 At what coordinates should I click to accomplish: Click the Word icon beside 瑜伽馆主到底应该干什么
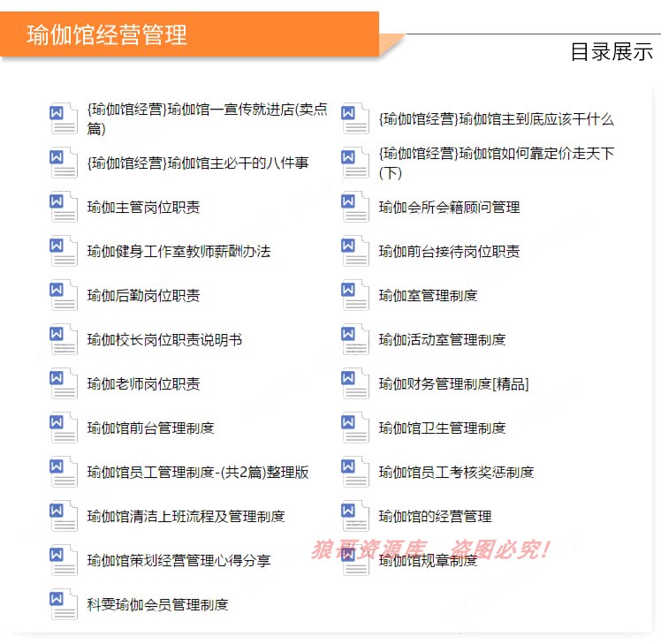tap(355, 118)
